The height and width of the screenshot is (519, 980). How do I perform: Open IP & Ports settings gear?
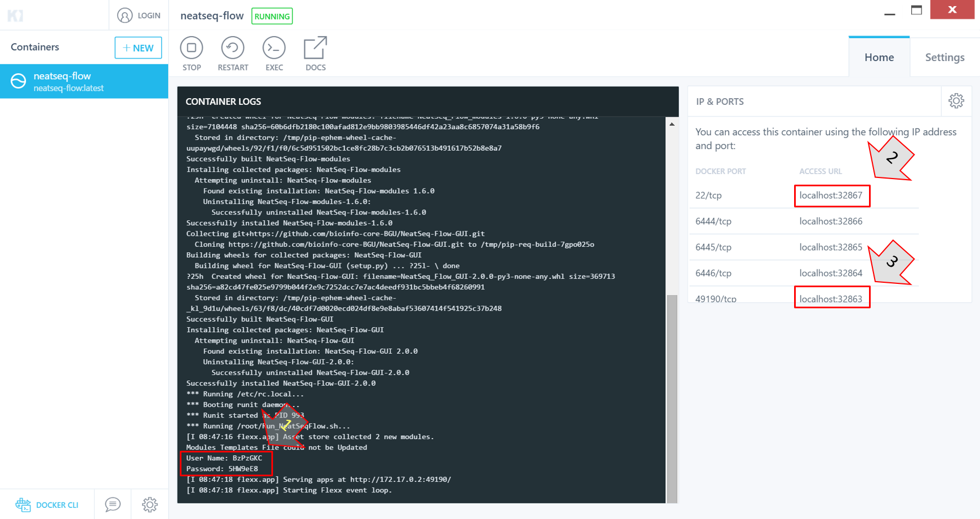[956, 101]
